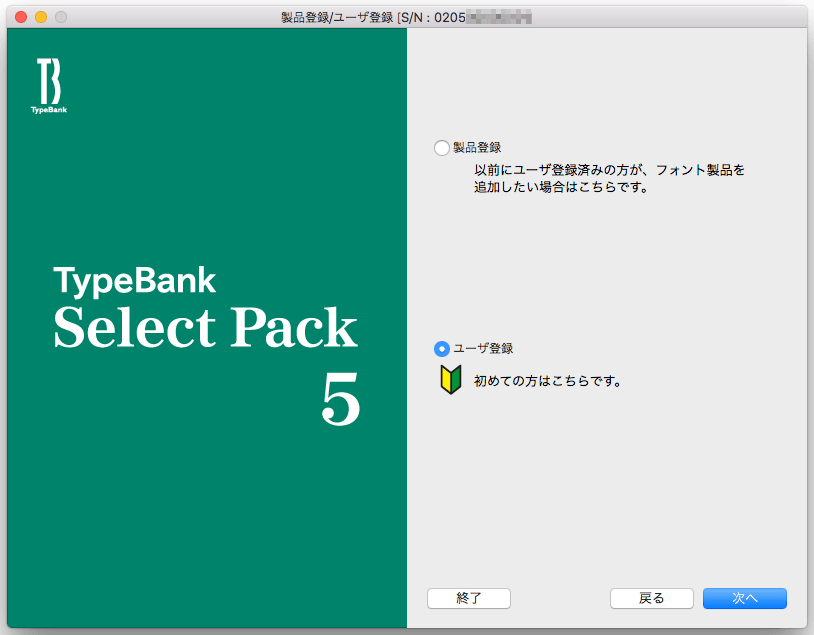Viewport: 814px width, 635px height.
Task: Select the ユーザ登録 radio button
Action: (442, 349)
